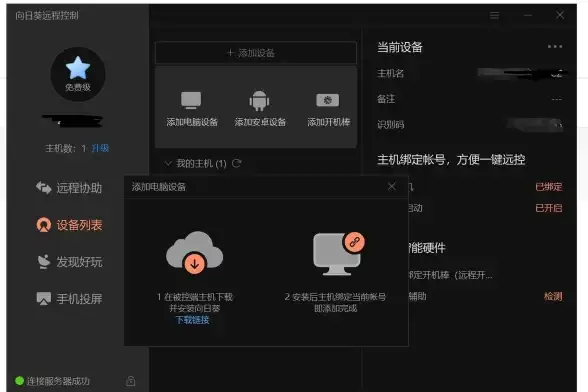
Task: Open the hamburger menu in title bar
Action: coord(495,15)
